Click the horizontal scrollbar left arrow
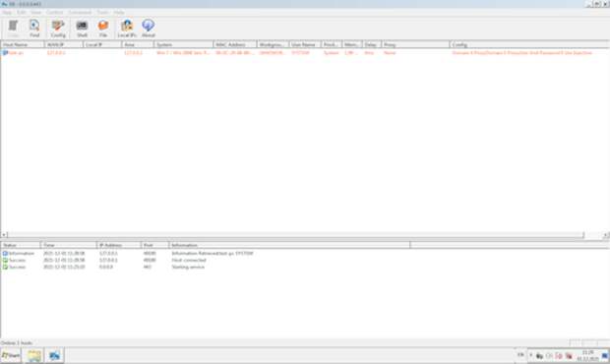This screenshot has width=610, height=364. pyautogui.click(x=4, y=235)
